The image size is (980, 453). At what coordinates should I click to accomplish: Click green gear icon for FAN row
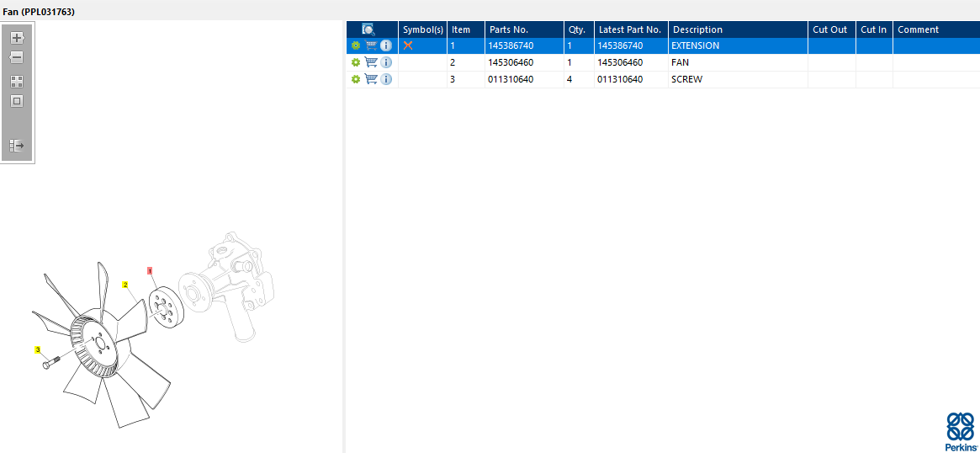click(x=356, y=62)
